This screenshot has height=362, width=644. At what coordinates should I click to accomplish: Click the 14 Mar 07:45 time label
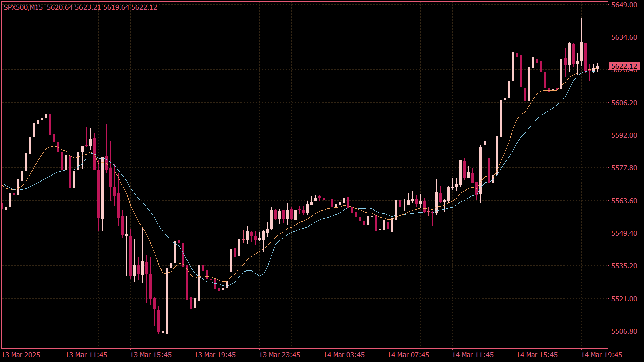tap(408, 355)
